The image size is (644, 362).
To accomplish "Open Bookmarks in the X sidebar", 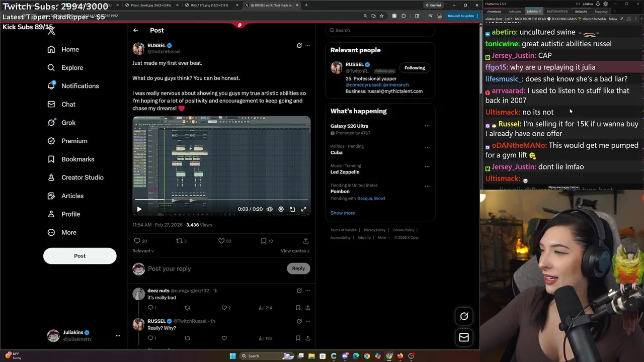I will pyautogui.click(x=71, y=159).
